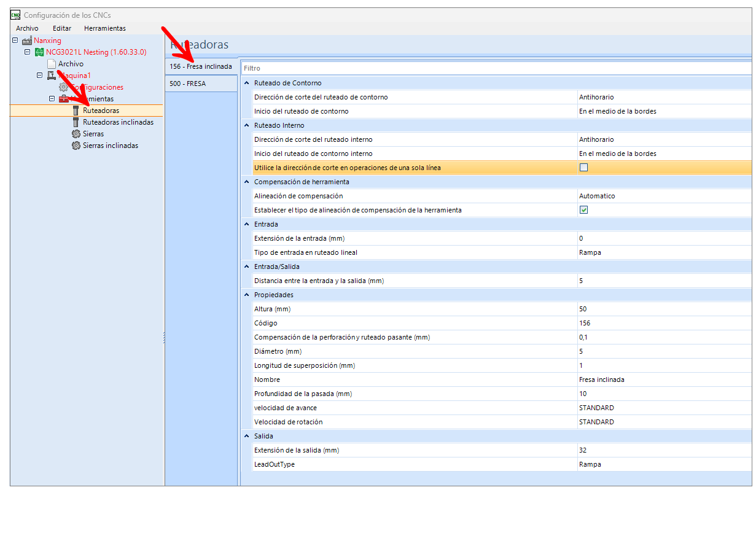Open the Herramientas menu

tap(105, 28)
